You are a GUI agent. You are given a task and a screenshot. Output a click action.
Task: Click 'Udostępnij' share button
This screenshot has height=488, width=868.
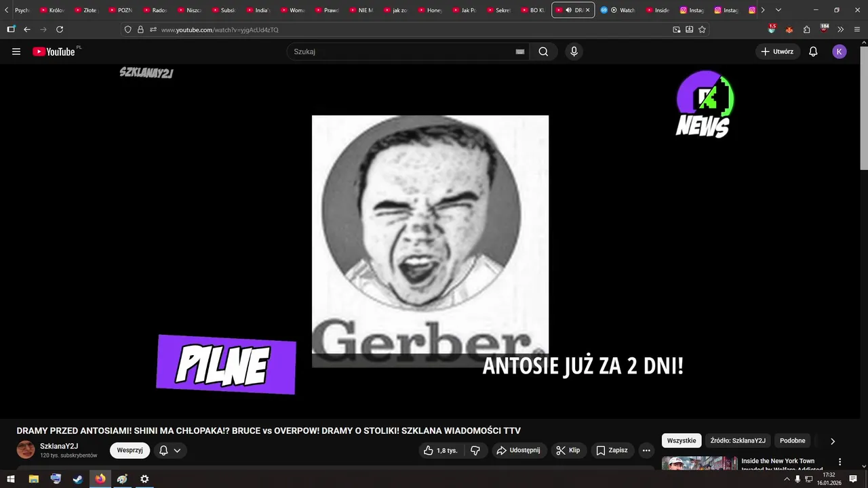(518, 450)
